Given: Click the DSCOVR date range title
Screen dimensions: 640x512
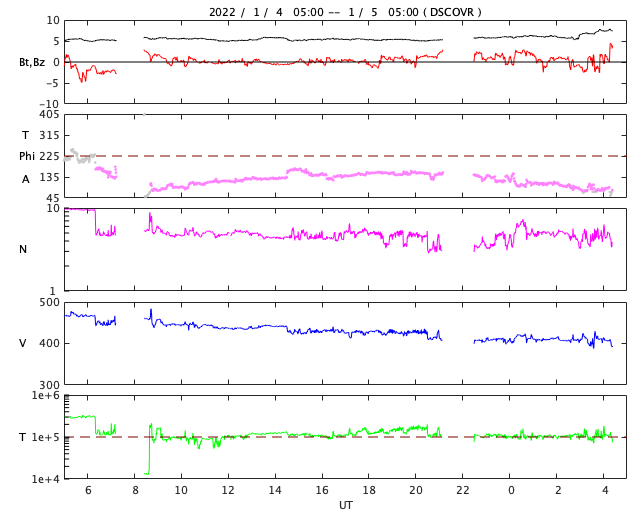Looking at the screenshot, I should [345, 12].
